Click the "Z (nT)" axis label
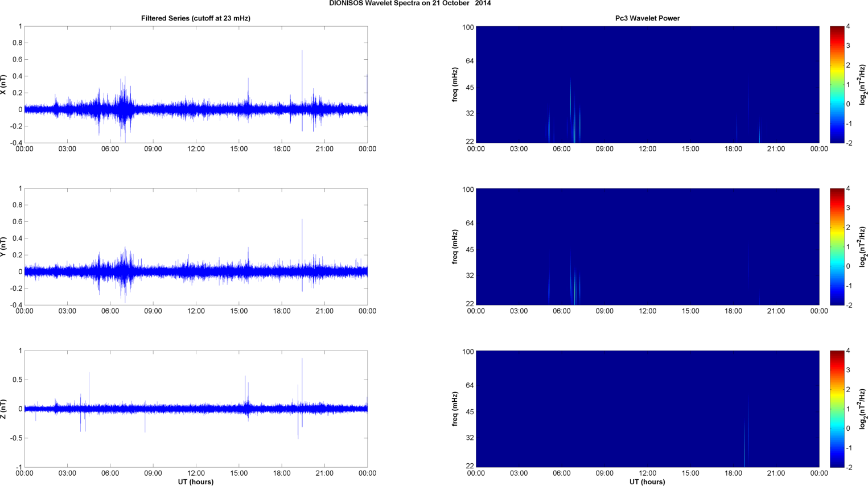Screen dimensions: 868x486 (3, 409)
